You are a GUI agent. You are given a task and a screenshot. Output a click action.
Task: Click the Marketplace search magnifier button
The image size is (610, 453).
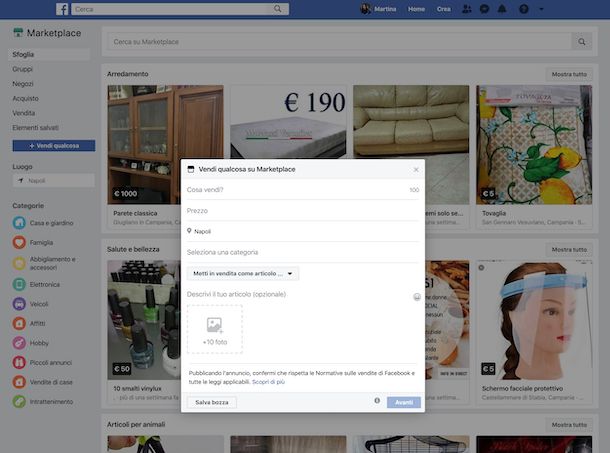click(x=582, y=42)
